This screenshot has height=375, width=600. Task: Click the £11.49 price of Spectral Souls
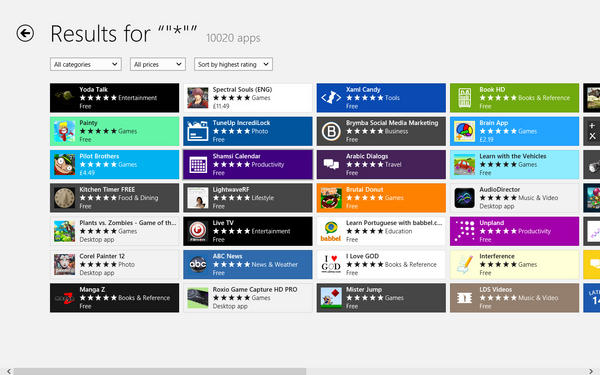coord(221,106)
